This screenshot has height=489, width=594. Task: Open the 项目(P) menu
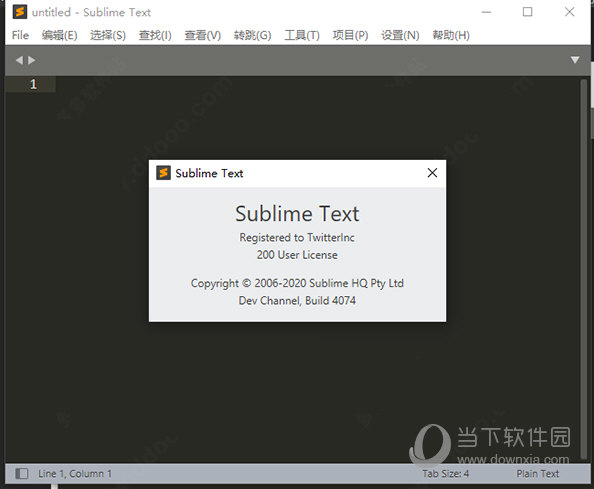[350, 35]
